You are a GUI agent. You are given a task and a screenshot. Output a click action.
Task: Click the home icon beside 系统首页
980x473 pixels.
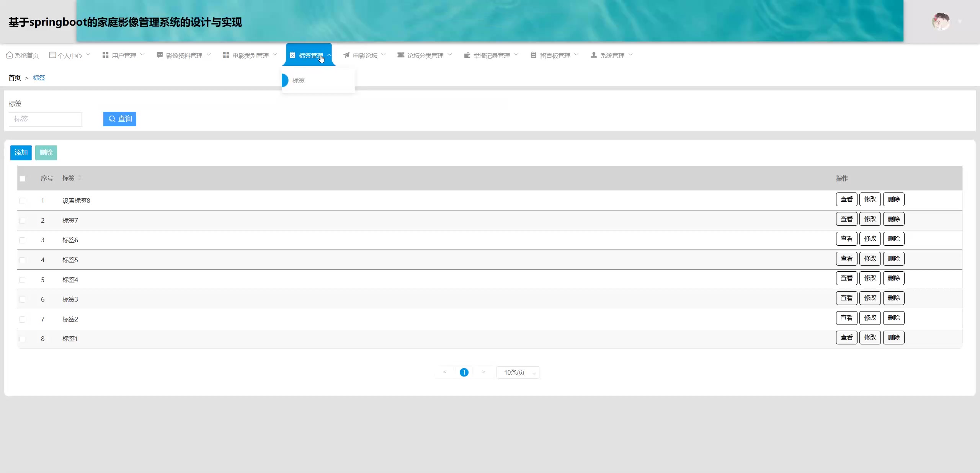point(10,55)
